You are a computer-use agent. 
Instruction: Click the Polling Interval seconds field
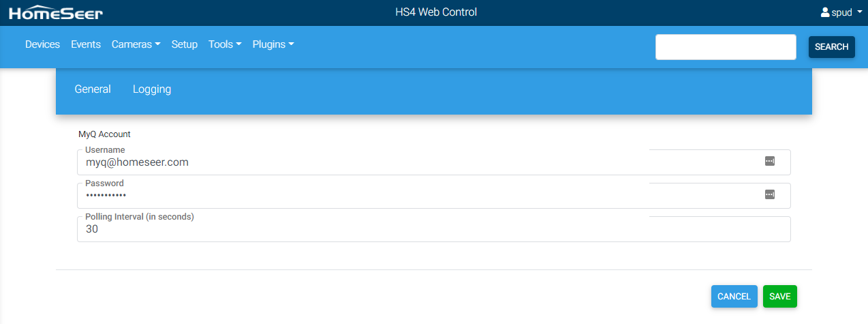point(409,230)
